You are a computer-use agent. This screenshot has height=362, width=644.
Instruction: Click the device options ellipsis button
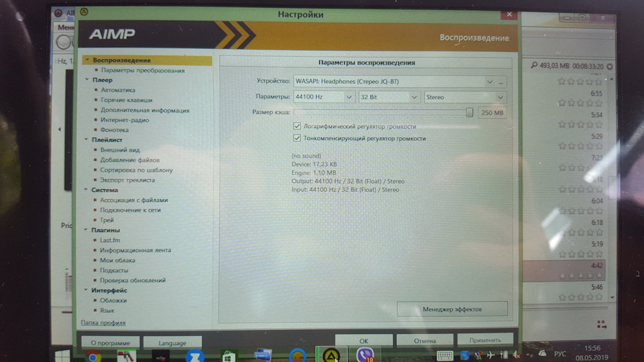click(x=501, y=82)
